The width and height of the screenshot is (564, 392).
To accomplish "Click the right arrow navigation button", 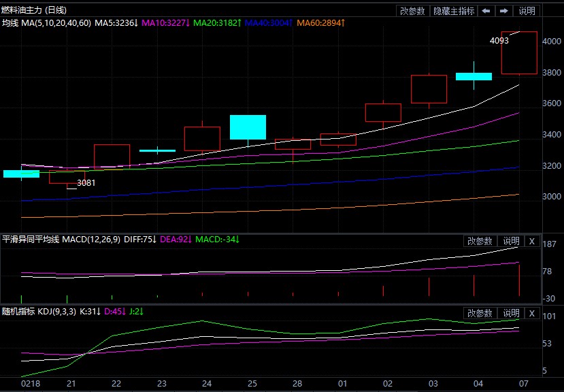I will click(504, 11).
